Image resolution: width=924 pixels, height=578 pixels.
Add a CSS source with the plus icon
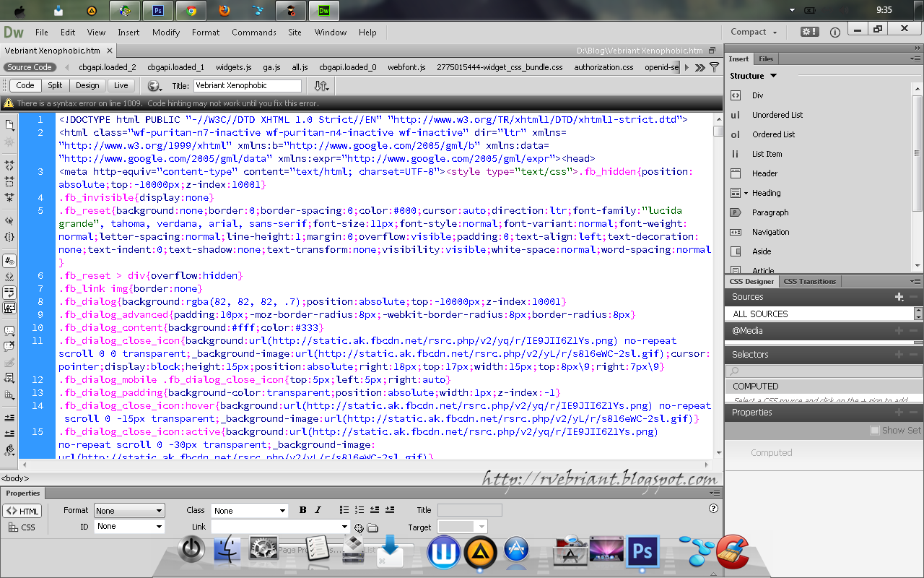point(899,297)
